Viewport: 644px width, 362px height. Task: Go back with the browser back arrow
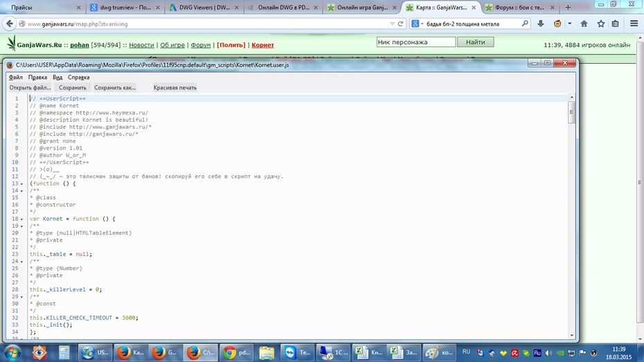pyautogui.click(x=10, y=24)
